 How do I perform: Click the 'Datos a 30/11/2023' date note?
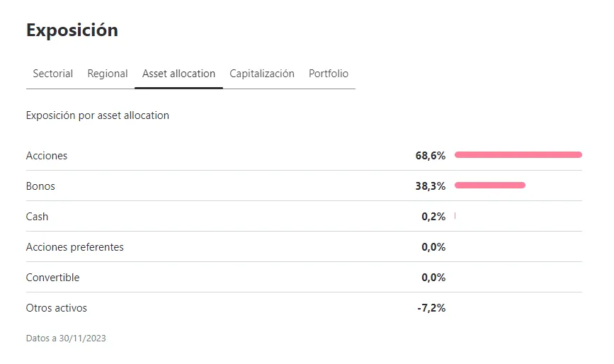pyautogui.click(x=66, y=339)
